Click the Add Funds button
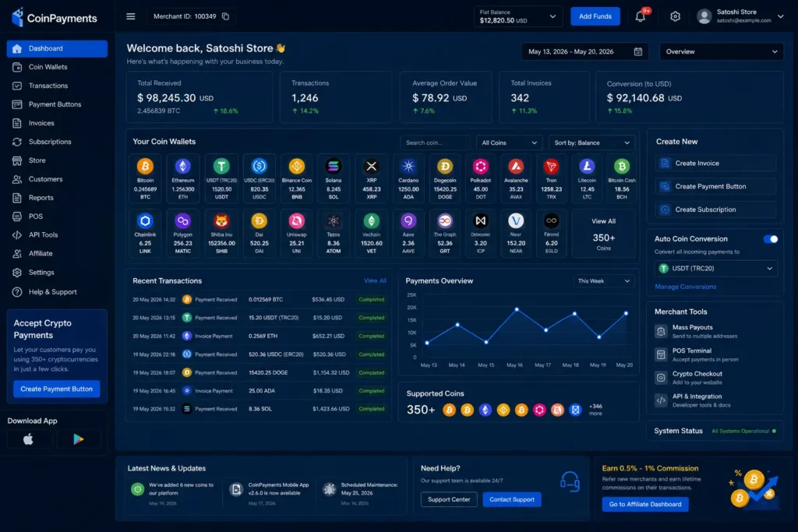 point(595,16)
